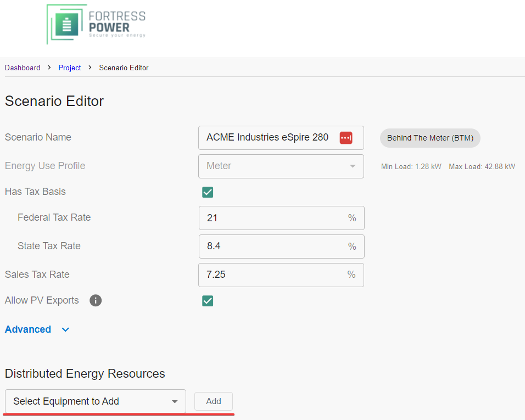Open the Energy Use Profile dropdown
The width and height of the screenshot is (525, 420).
[281, 166]
